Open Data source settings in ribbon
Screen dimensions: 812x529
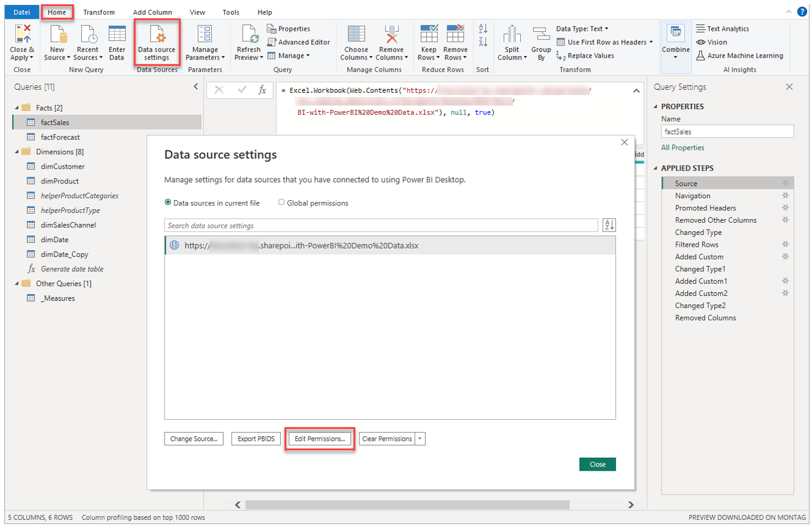[157, 42]
